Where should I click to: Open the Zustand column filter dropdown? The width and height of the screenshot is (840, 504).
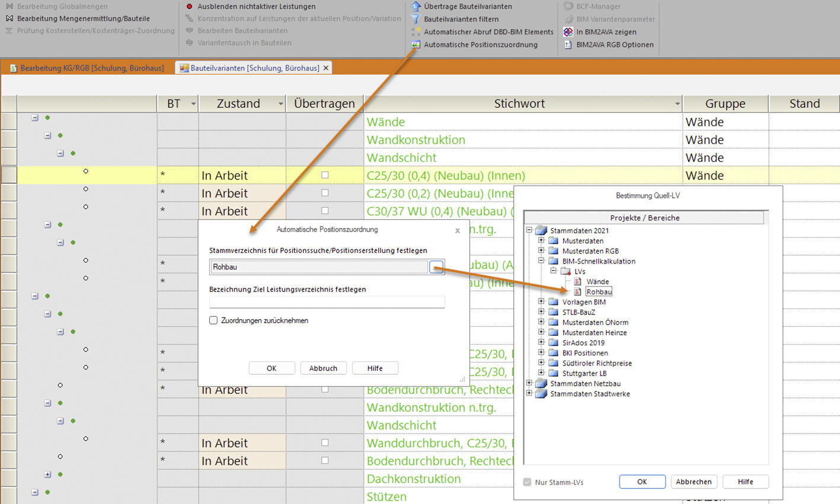[x=280, y=104]
